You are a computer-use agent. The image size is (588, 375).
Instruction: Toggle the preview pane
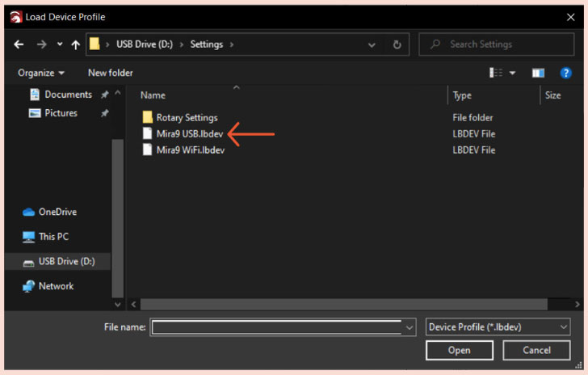[538, 73]
